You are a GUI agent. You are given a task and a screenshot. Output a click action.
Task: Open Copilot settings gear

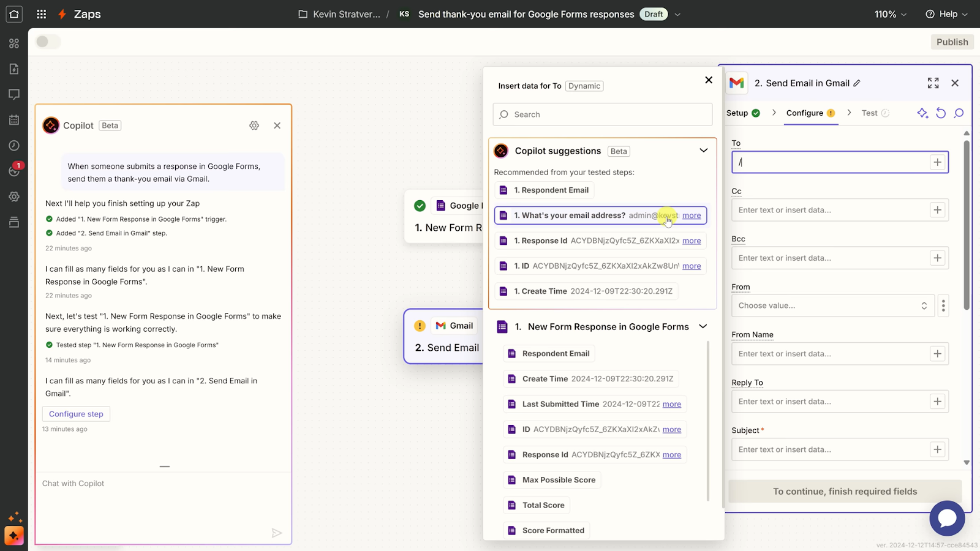point(254,126)
